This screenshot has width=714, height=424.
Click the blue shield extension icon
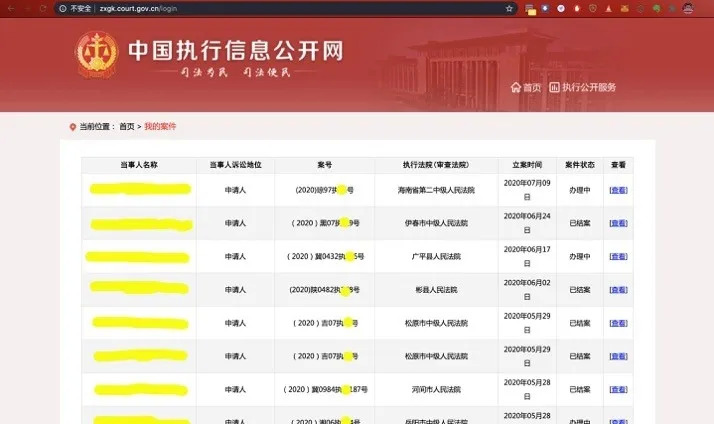point(545,8)
